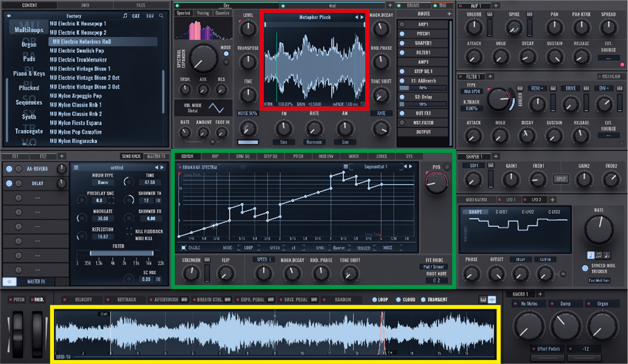Select the waveform view icon above sample display

[492, 300]
